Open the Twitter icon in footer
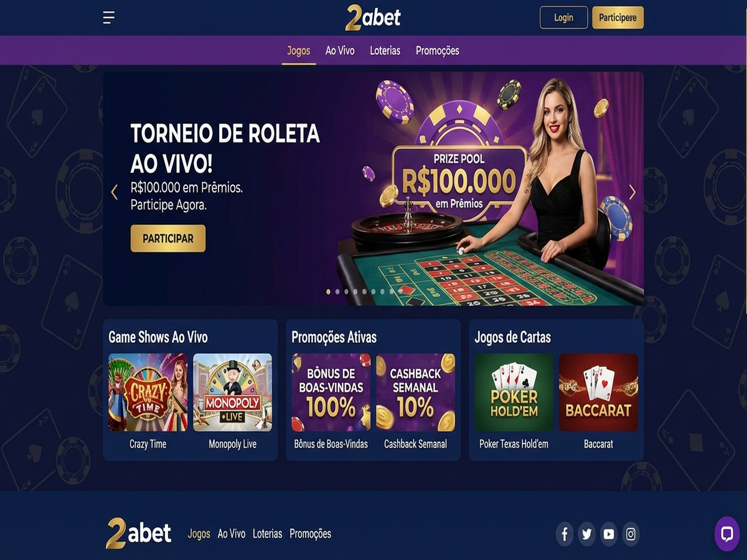 coord(586,534)
